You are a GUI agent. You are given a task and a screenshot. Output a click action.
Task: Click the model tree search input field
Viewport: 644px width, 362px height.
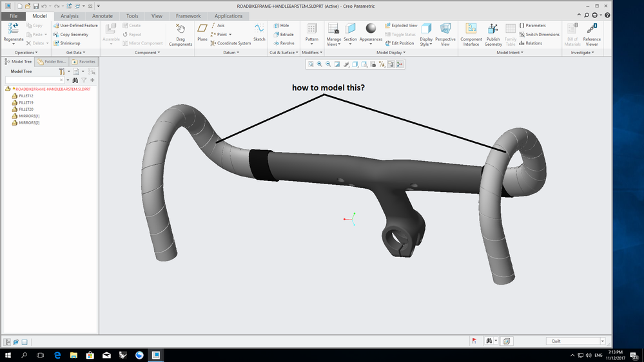click(x=34, y=80)
